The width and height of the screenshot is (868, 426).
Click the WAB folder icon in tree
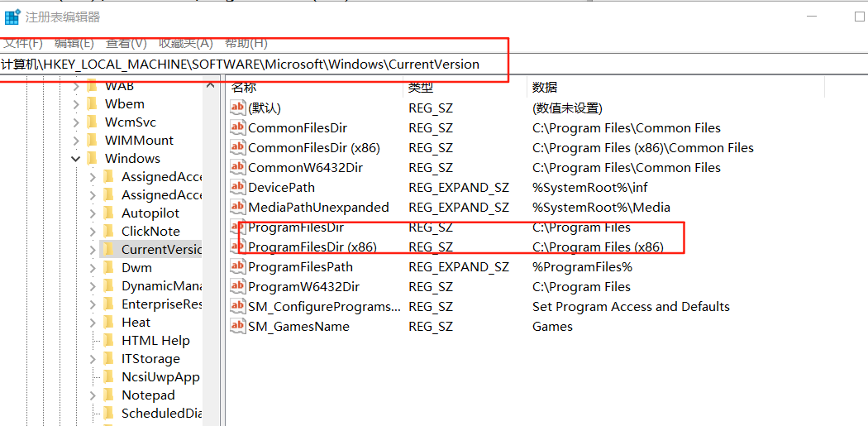(93, 85)
